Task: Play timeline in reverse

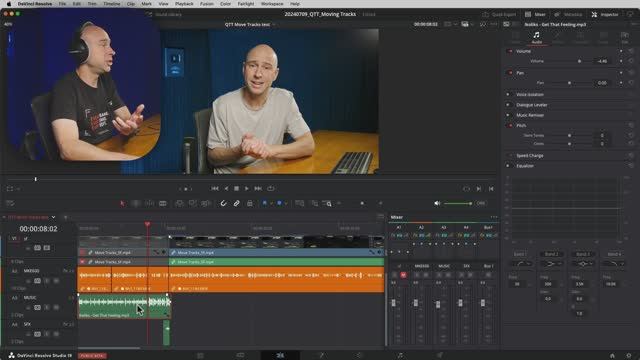Action: click(x=227, y=189)
